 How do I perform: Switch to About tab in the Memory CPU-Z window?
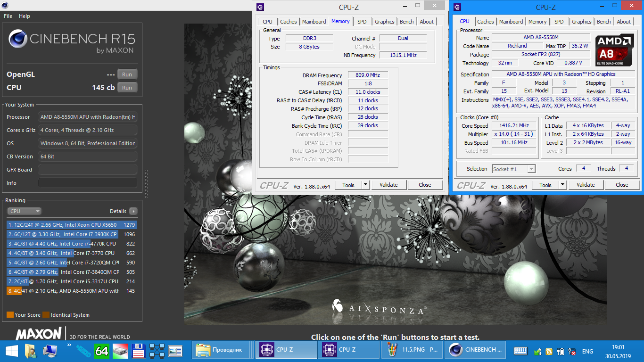(x=427, y=22)
